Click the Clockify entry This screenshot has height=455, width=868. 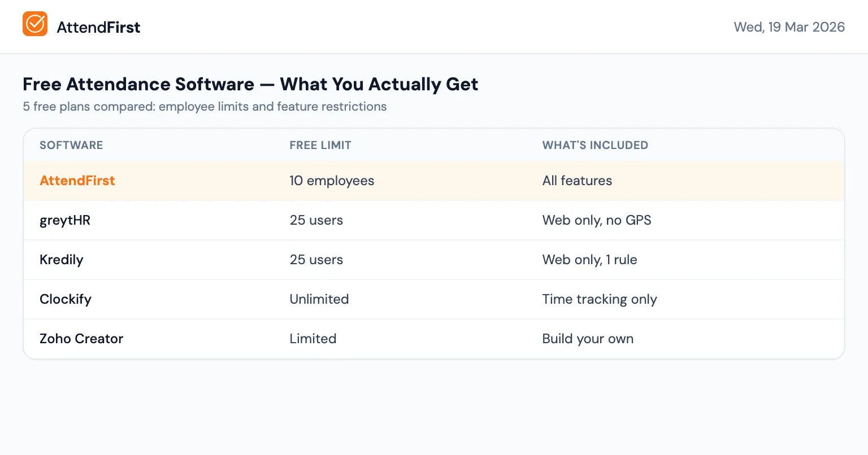coord(65,299)
